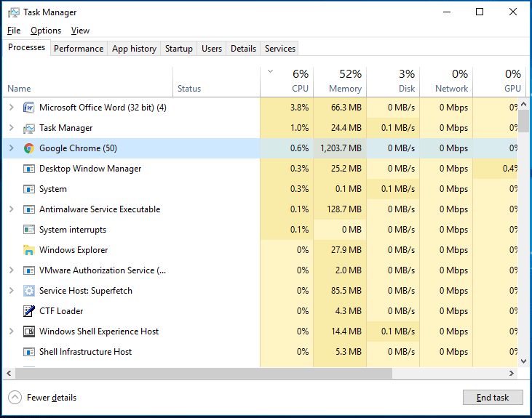Image resolution: width=532 pixels, height=418 pixels.
Task: Sort by the GPU column header
Action: tap(499, 82)
